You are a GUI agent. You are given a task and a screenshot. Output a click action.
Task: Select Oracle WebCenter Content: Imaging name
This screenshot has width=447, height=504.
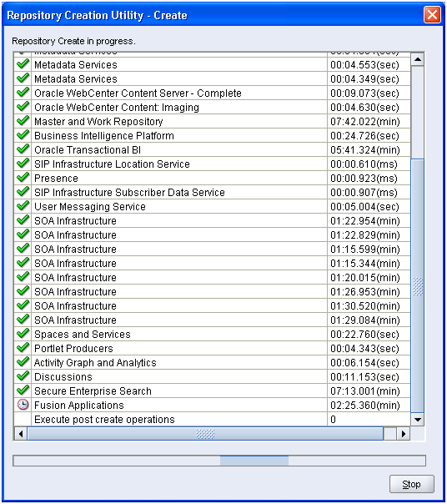click(x=117, y=108)
